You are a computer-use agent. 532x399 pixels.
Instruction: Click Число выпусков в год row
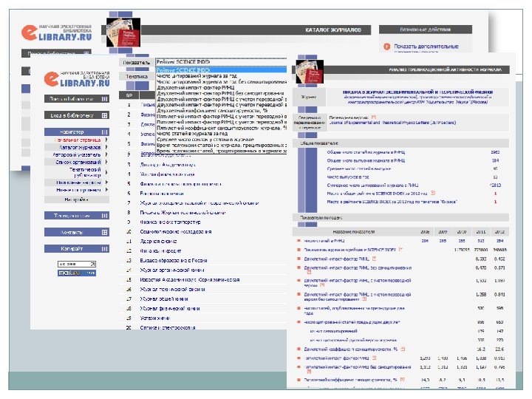(x=348, y=177)
